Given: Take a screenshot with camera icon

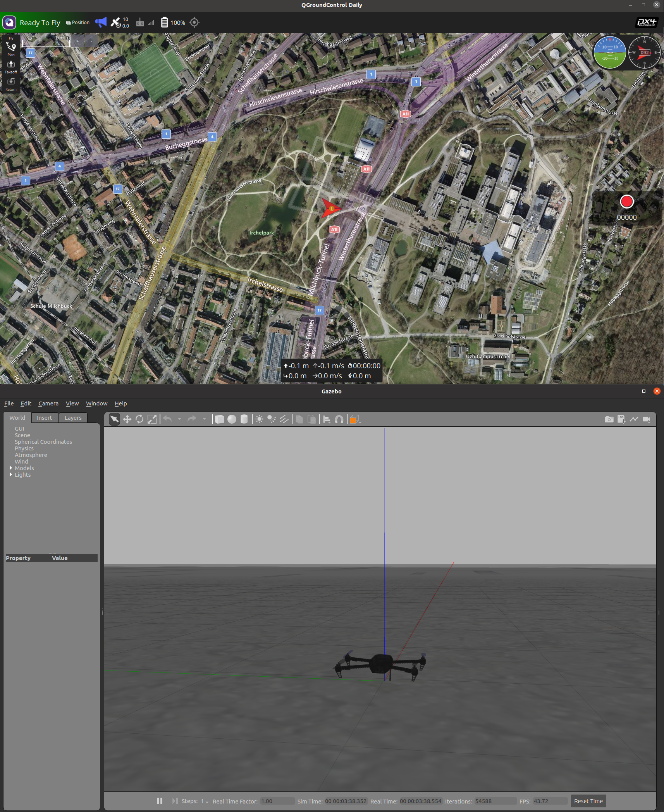Looking at the screenshot, I should (609, 419).
